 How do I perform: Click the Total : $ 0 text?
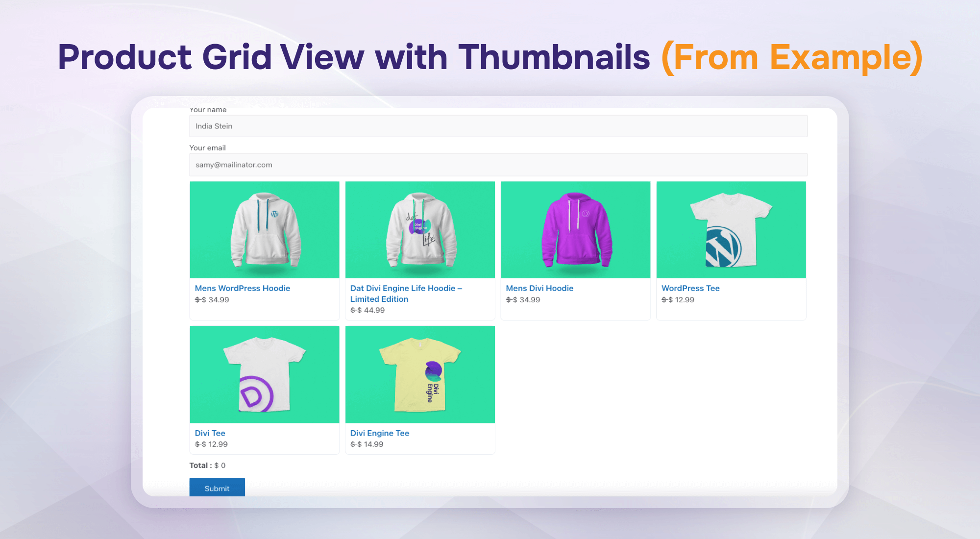click(207, 465)
